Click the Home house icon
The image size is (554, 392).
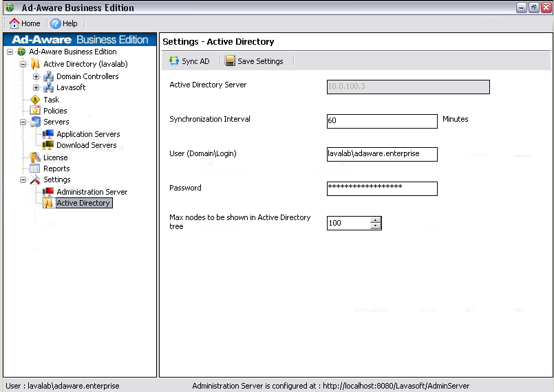click(x=14, y=23)
